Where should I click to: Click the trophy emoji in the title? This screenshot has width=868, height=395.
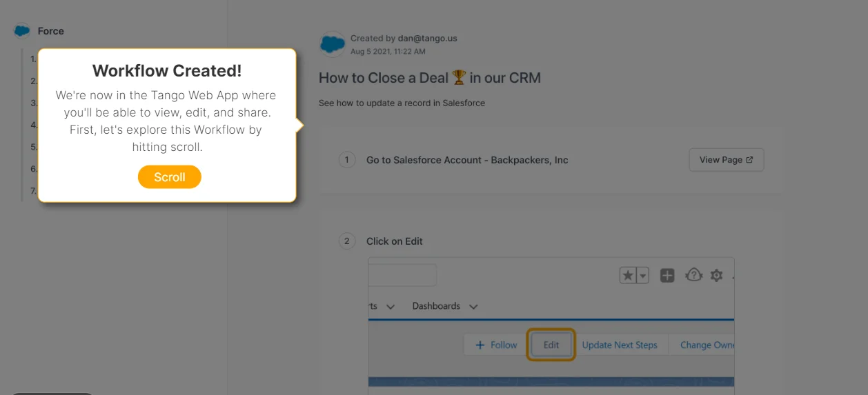459,78
